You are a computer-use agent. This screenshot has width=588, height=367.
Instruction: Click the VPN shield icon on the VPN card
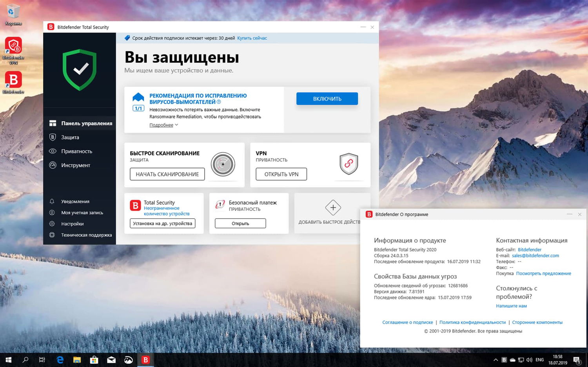(x=348, y=165)
